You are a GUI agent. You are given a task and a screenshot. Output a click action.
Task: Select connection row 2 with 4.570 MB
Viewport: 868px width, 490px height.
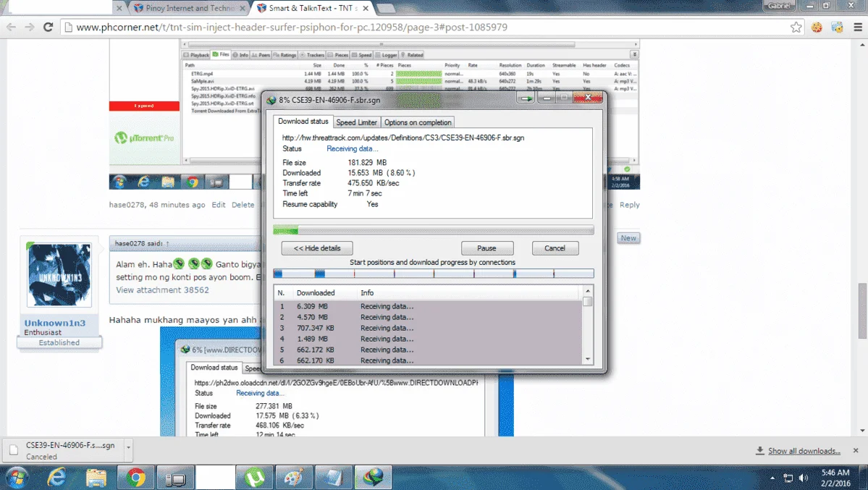[x=428, y=317]
